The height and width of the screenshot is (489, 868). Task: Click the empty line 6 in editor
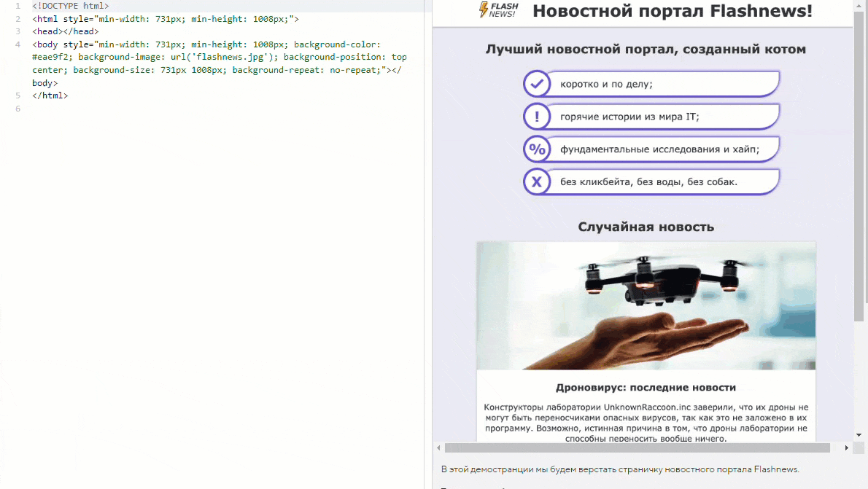click(146, 109)
